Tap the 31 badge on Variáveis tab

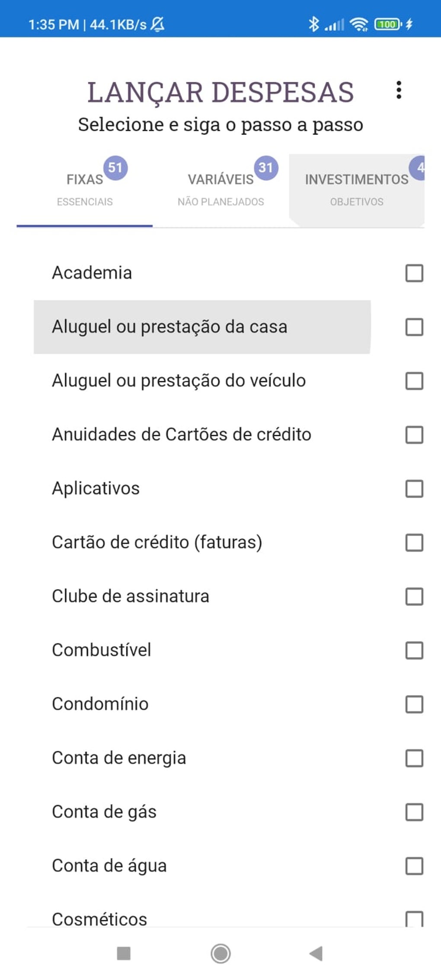click(266, 168)
